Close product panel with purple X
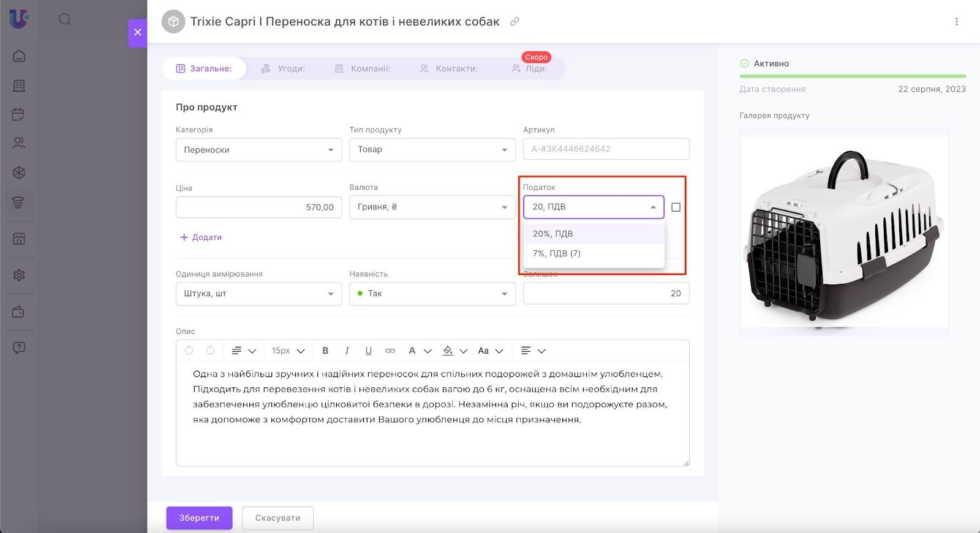This screenshot has width=980, height=533. point(137,32)
